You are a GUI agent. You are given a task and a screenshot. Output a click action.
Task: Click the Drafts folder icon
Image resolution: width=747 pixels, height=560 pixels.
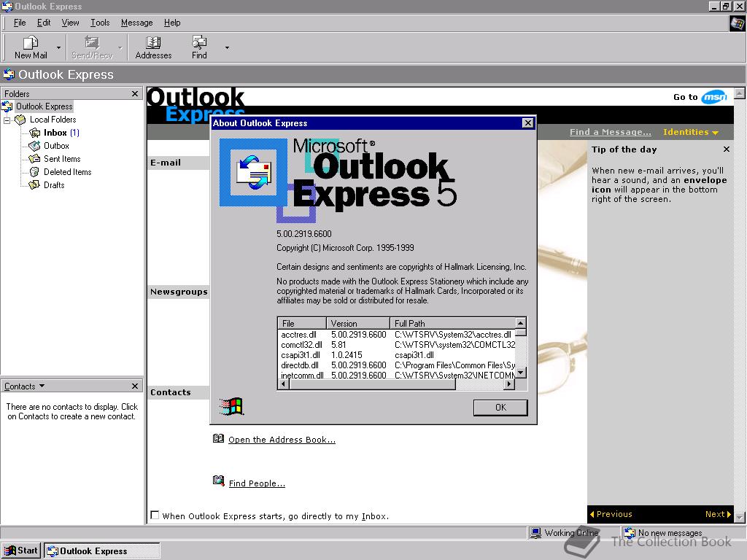tap(35, 184)
